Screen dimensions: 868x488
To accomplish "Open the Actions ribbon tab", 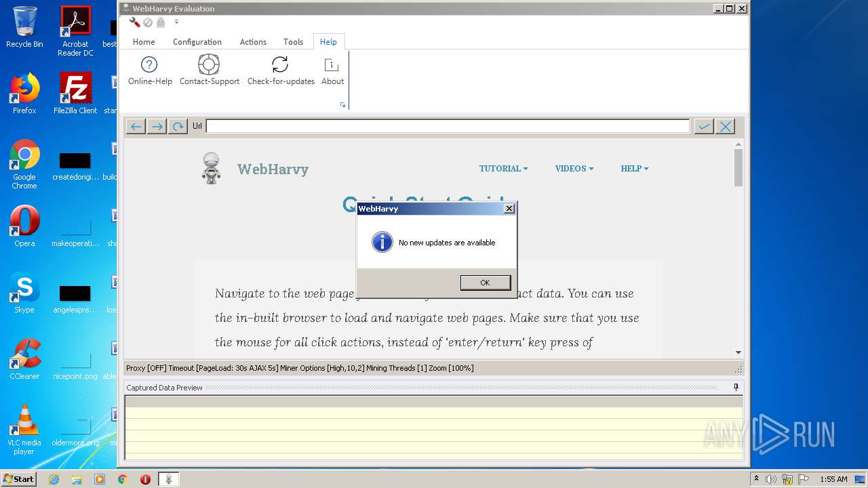I will coord(253,41).
